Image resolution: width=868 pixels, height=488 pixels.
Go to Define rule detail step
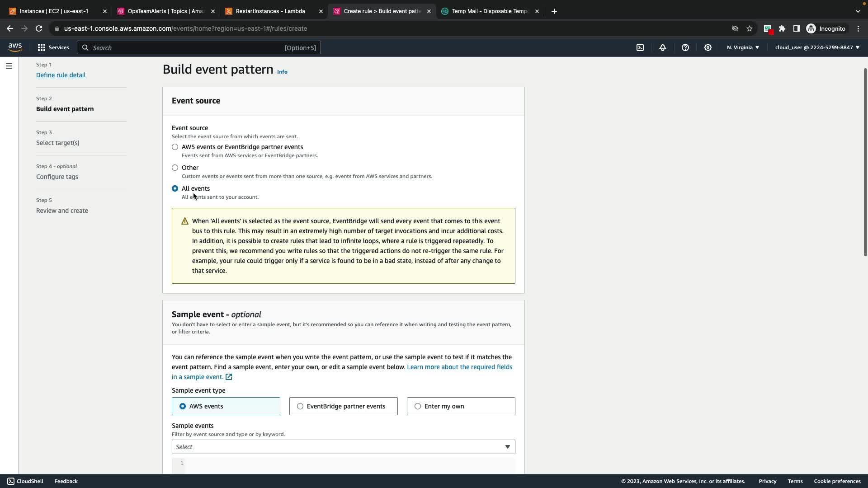(x=61, y=75)
